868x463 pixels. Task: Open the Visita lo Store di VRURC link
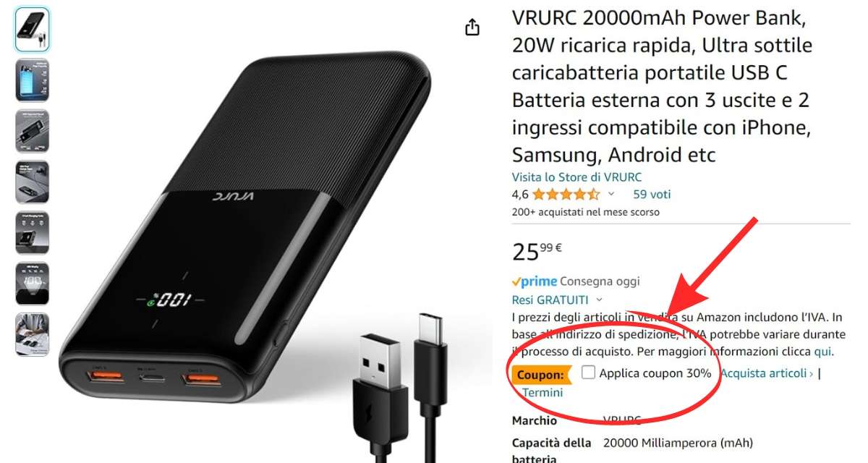pos(576,177)
